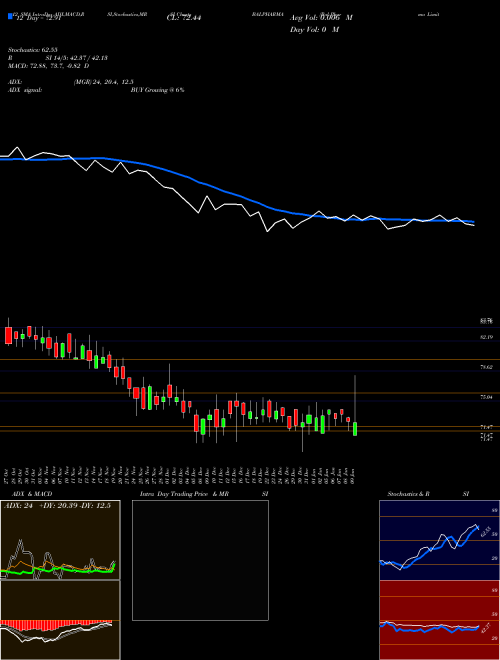Click the blue 12 Day SMA legend square

[x=10, y=17]
